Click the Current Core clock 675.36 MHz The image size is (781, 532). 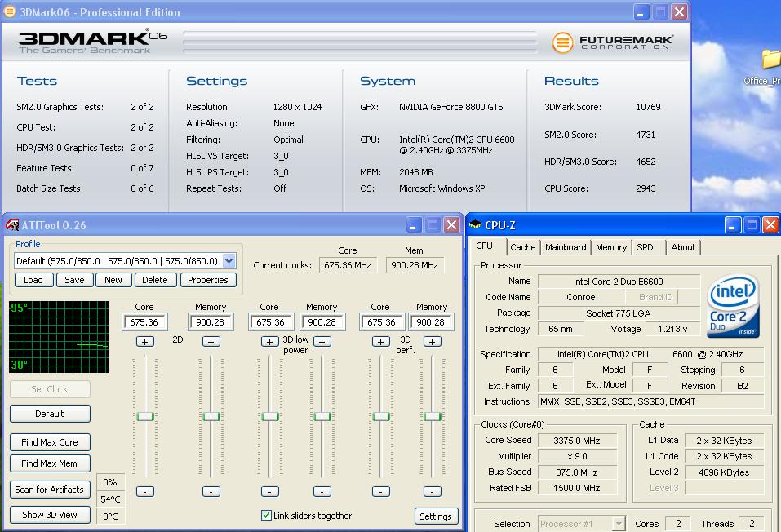click(348, 265)
